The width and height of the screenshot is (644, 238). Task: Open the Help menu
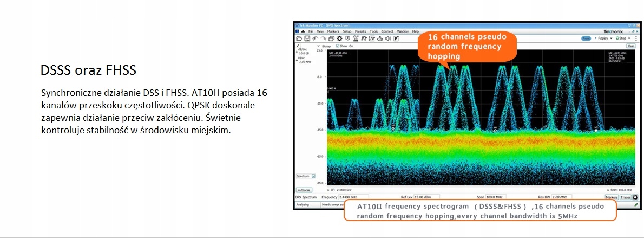coord(415,31)
